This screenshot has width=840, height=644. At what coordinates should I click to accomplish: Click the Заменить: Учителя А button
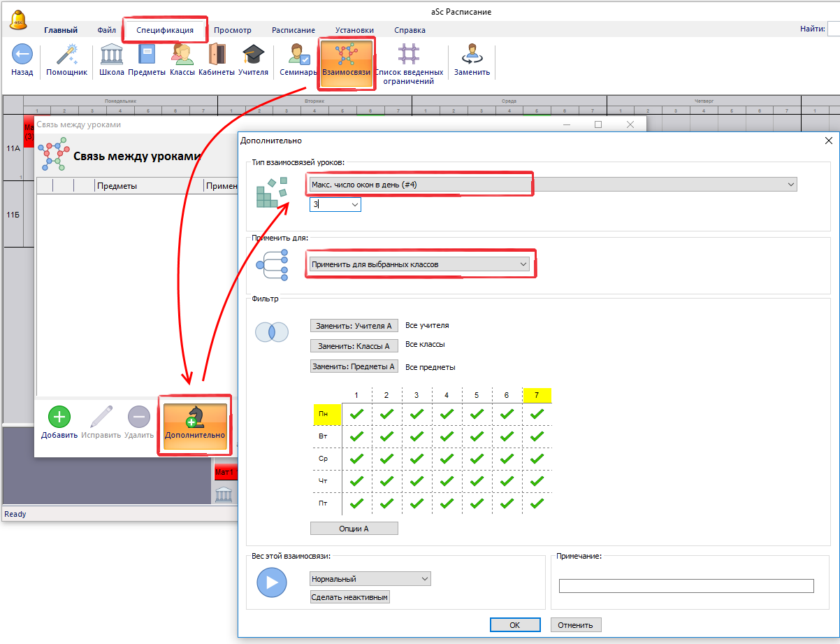354,326
